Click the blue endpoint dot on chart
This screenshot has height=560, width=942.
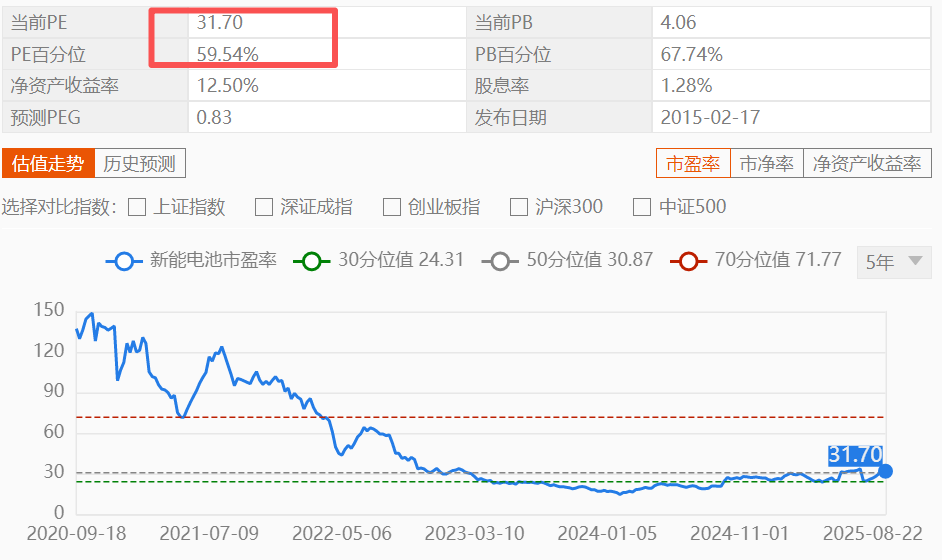pyautogui.click(x=885, y=471)
